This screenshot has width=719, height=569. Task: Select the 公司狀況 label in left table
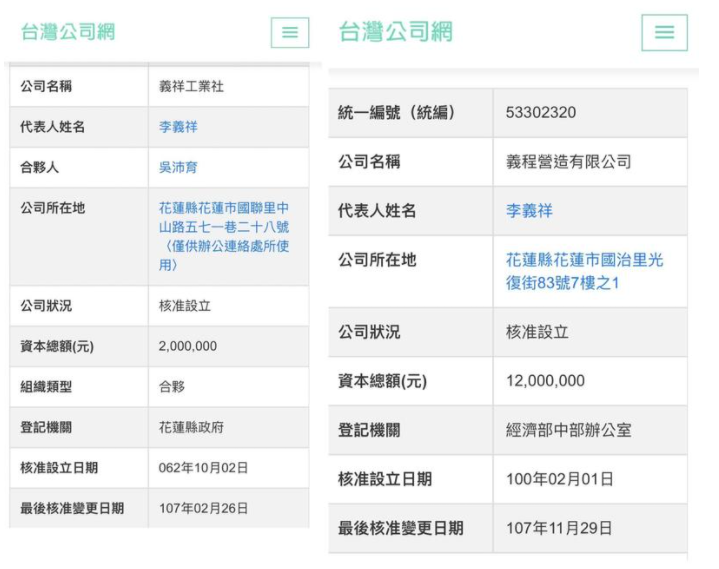46,306
